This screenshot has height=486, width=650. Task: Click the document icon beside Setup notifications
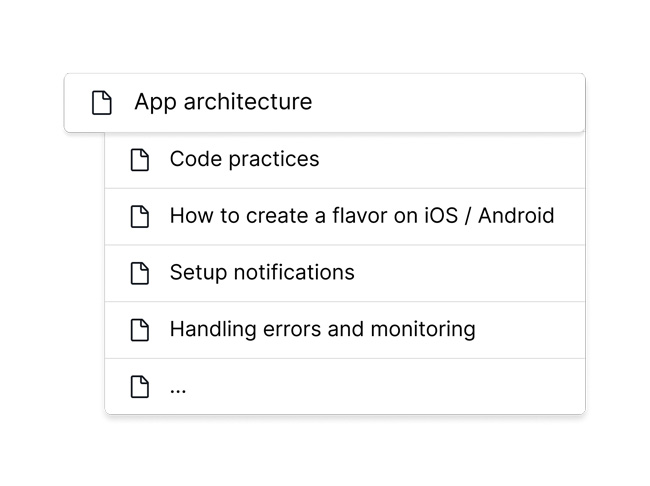tap(140, 273)
